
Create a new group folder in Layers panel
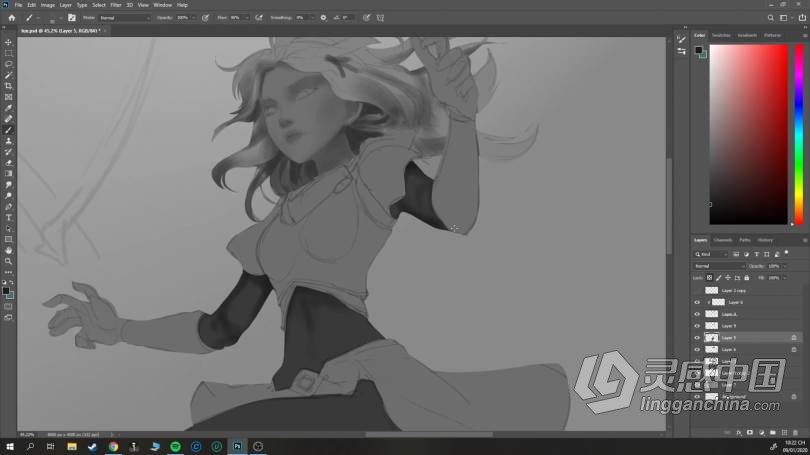click(x=772, y=432)
